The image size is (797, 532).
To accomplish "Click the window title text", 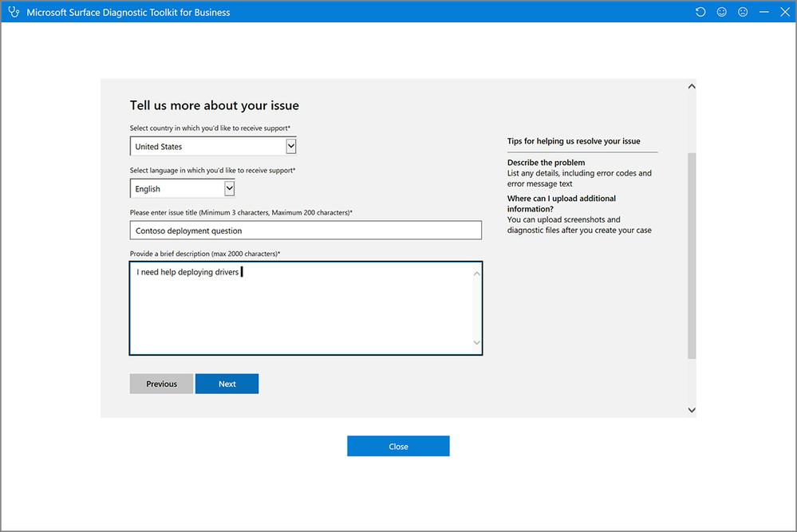I will tap(128, 12).
